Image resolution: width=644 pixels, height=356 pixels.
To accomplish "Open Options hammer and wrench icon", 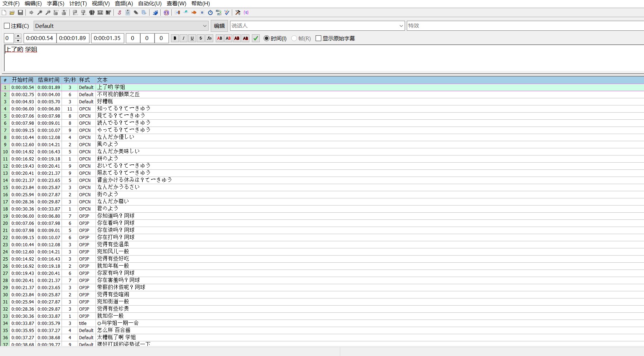I will [x=238, y=13].
